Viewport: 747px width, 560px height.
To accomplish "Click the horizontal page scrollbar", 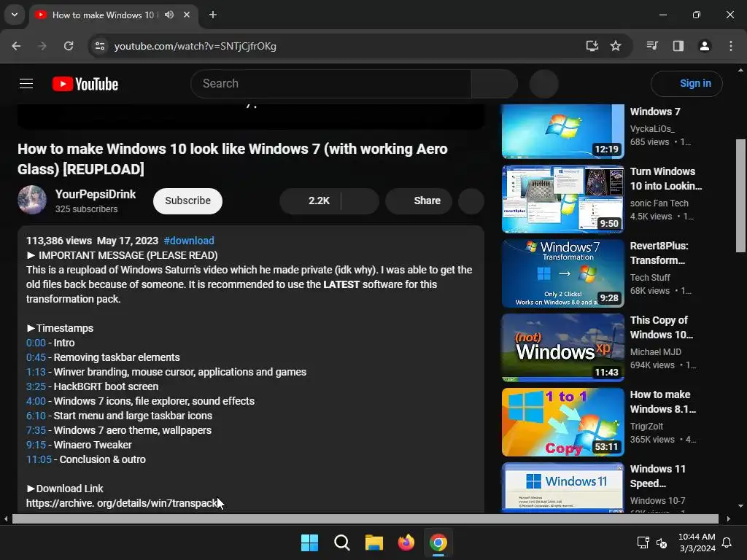I will point(365,518).
